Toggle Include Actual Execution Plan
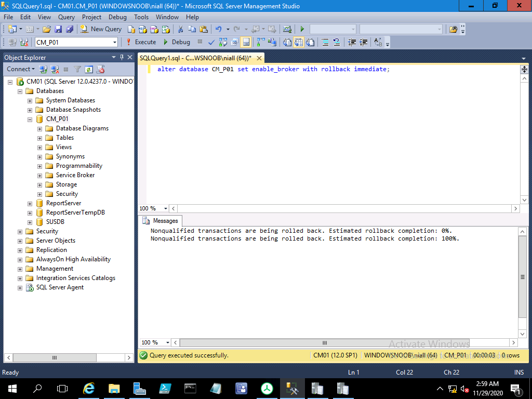The height and width of the screenshot is (399, 532). pyautogui.click(x=261, y=42)
